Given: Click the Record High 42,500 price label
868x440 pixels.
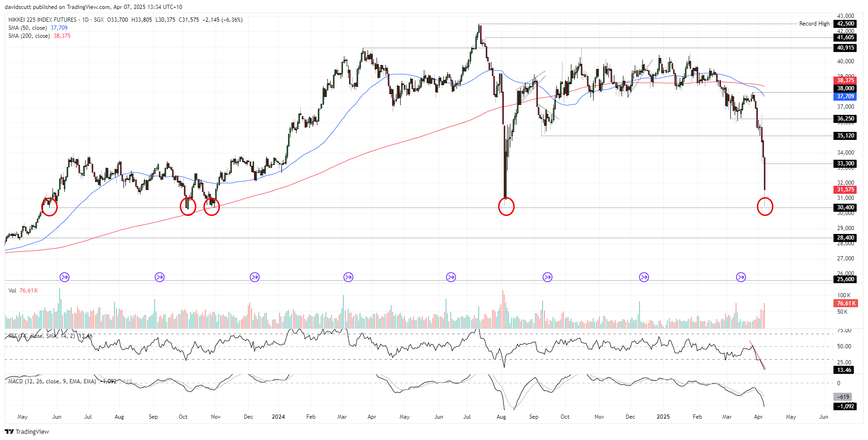Looking at the screenshot, I should coord(845,24).
